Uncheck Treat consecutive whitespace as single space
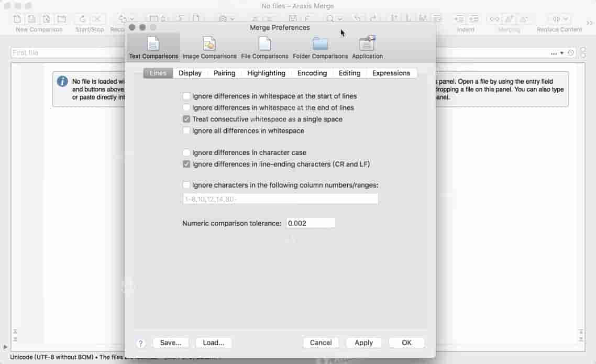 coord(186,119)
